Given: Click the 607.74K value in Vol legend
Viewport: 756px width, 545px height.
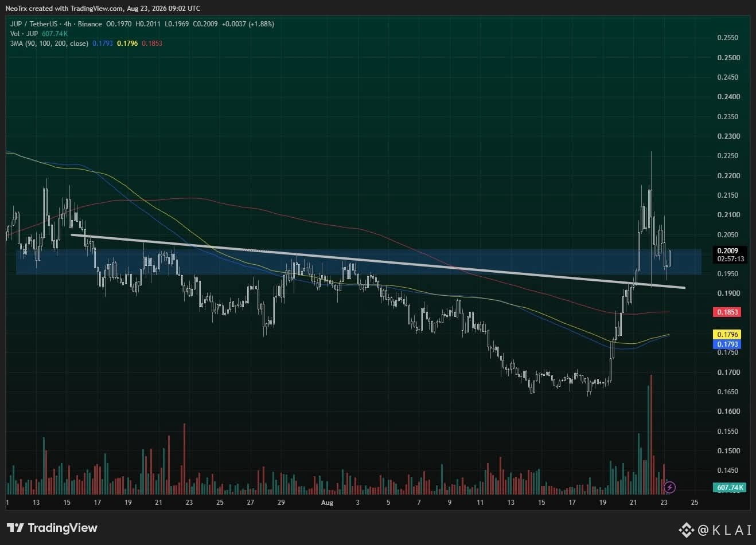Looking at the screenshot, I should [54, 34].
